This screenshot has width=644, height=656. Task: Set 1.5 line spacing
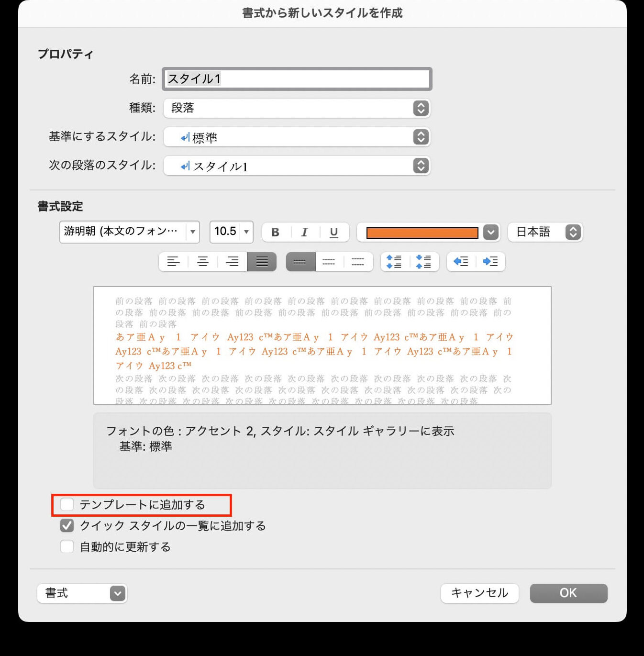click(329, 262)
